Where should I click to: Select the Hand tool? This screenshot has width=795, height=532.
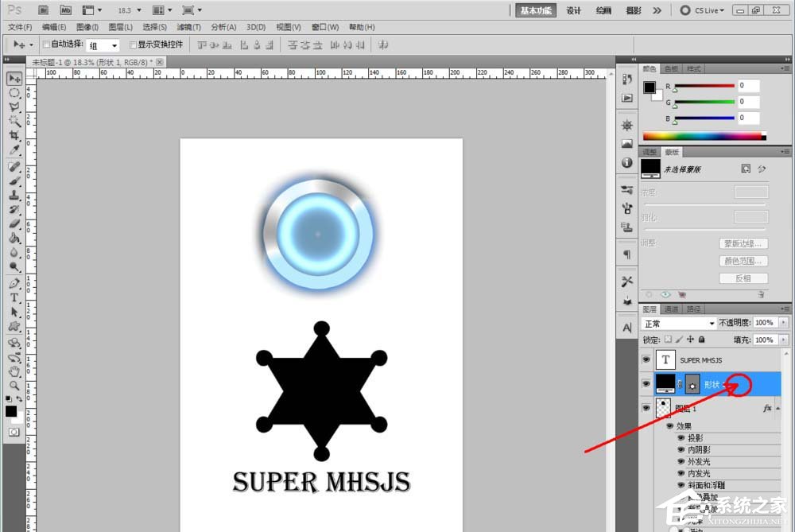coord(14,371)
